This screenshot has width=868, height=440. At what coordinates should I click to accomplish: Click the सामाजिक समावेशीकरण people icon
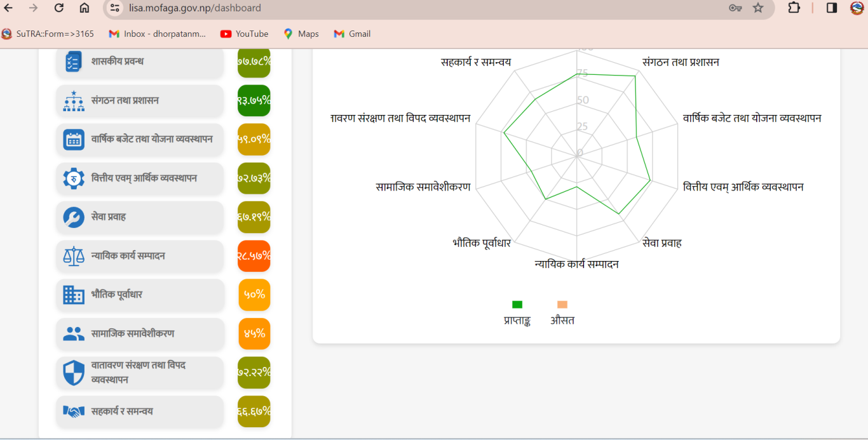[x=74, y=334]
